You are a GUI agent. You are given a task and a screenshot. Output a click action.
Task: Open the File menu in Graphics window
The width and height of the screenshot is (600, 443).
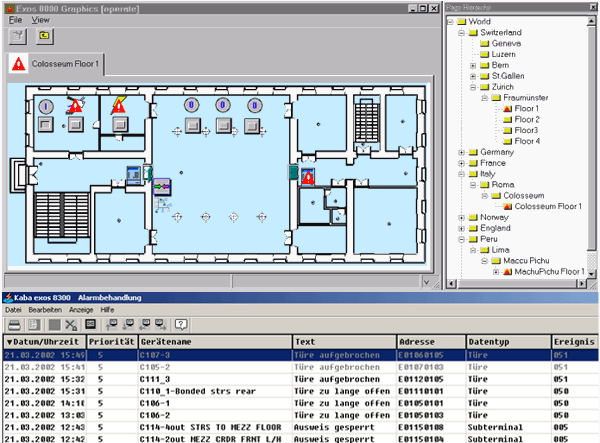15,20
